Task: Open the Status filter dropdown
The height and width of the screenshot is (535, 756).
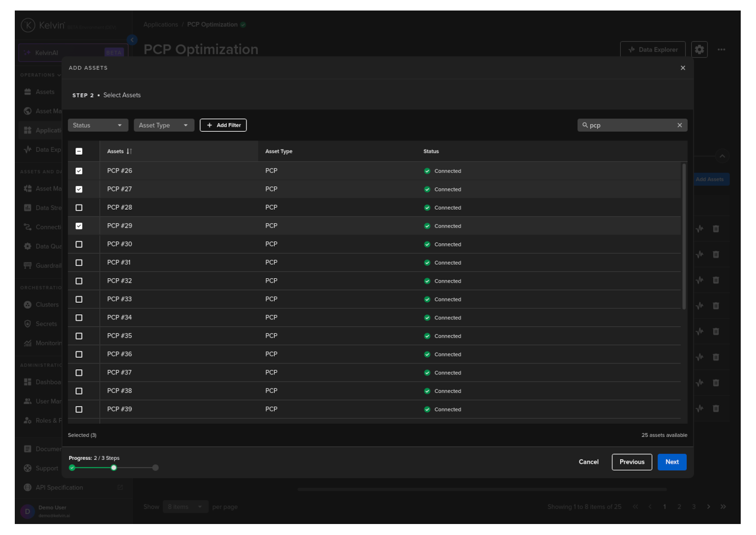Action: [x=98, y=125]
